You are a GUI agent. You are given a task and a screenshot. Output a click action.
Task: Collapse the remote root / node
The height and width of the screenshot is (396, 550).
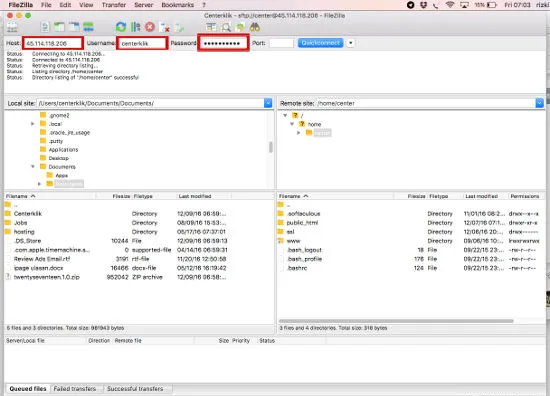(x=285, y=115)
